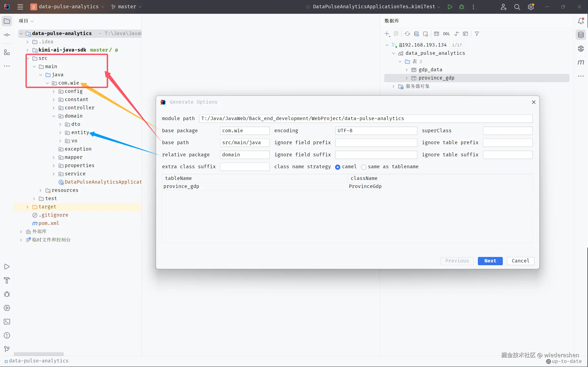Select the camel class name strategy
The width and height of the screenshot is (588, 367).
[338, 167]
